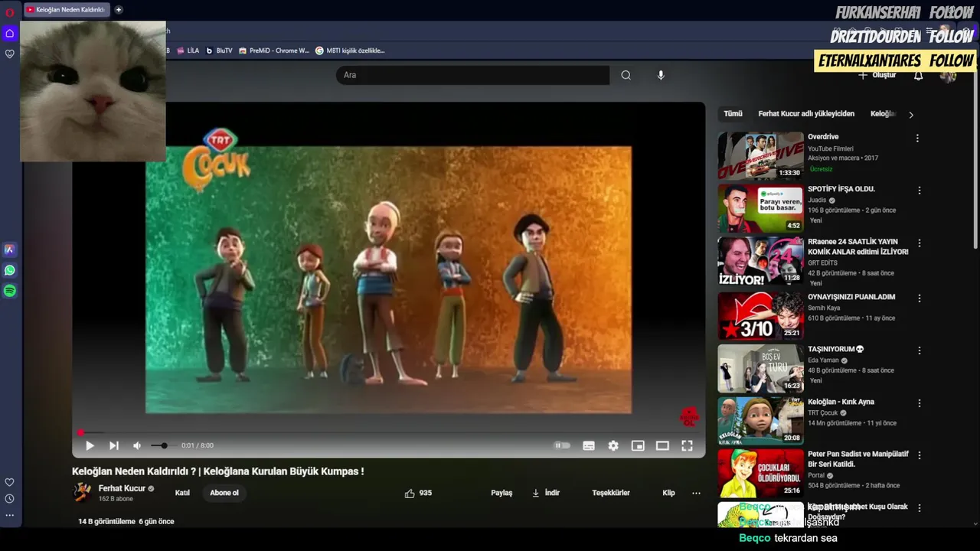Image resolution: width=980 pixels, height=551 pixels.
Task: Switch to the miniplayer
Action: (638, 445)
